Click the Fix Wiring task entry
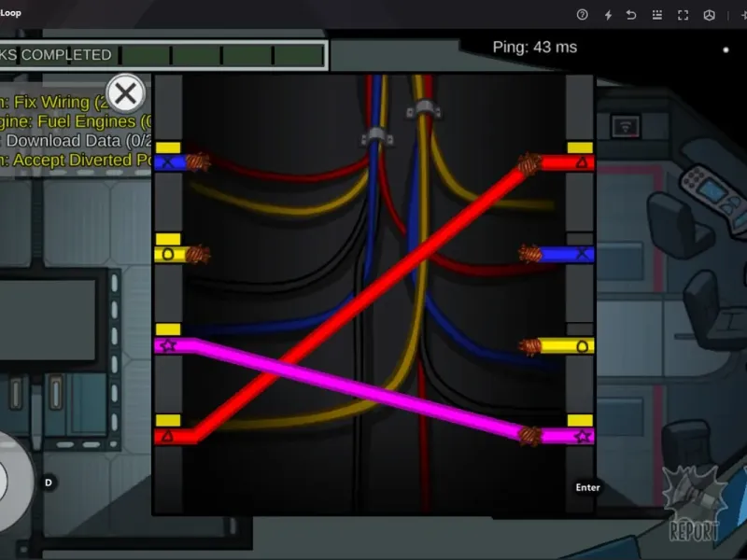Image resolution: width=747 pixels, height=560 pixels. (x=55, y=102)
